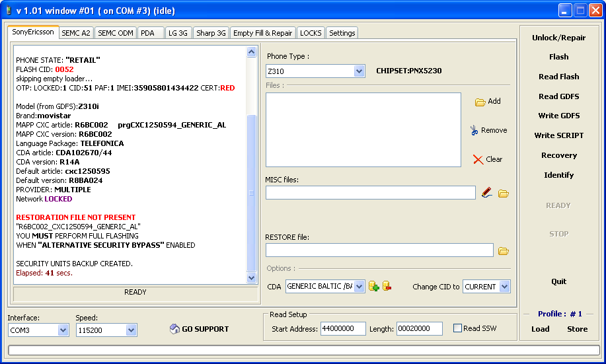Click the MISC files edit pencil icon
The image size is (606, 364).
coord(487,192)
